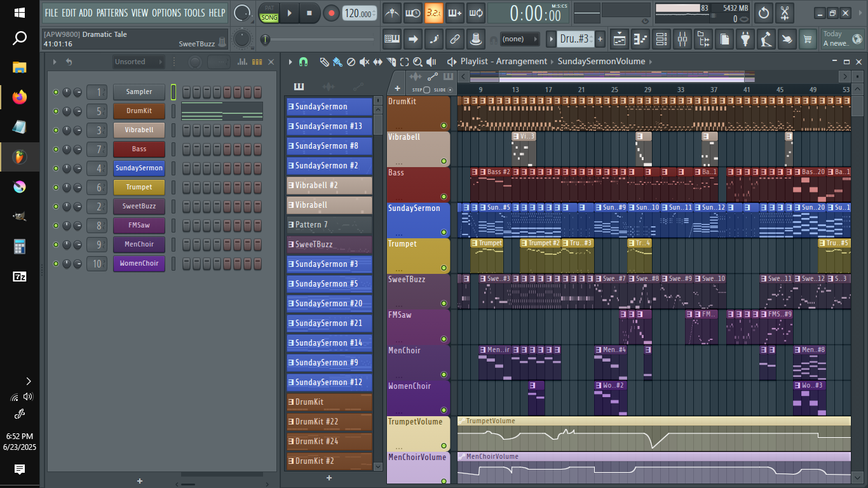Screen dimensions: 868x488
Task: Open the ADD menu
Action: click(86, 13)
